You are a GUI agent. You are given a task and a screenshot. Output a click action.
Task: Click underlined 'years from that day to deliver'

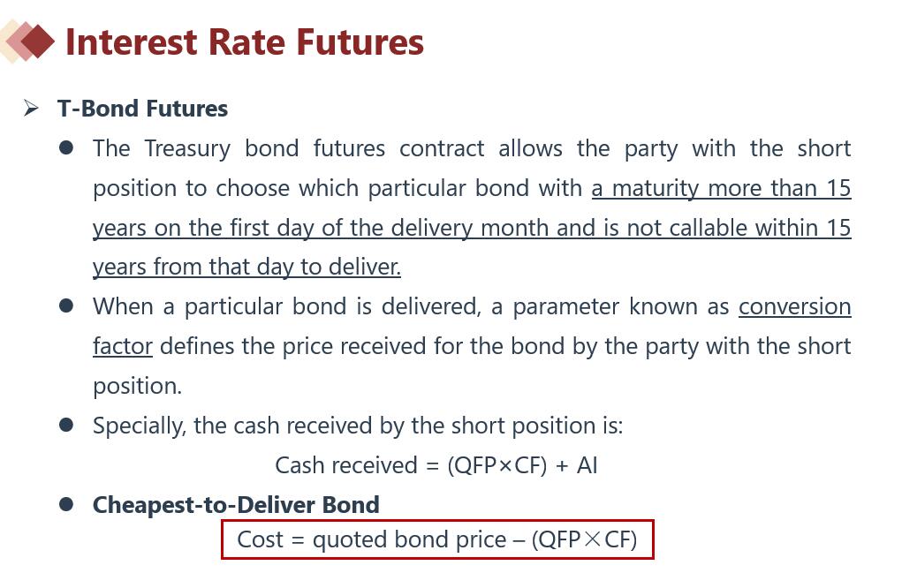pos(246,268)
